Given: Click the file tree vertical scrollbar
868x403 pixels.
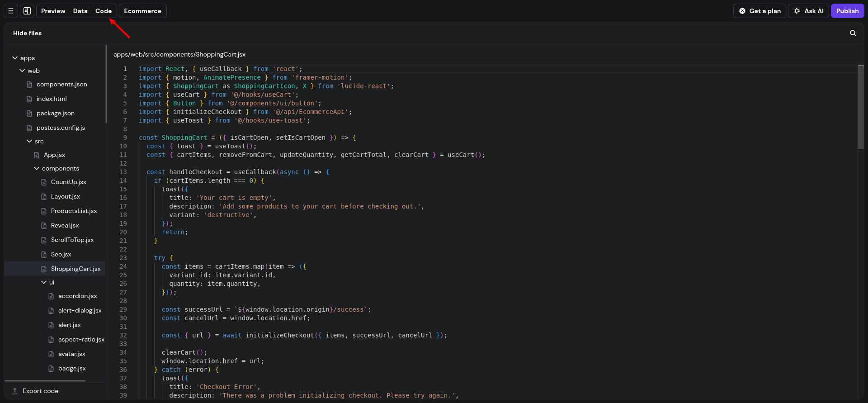Looking at the screenshot, I should (x=106, y=84).
